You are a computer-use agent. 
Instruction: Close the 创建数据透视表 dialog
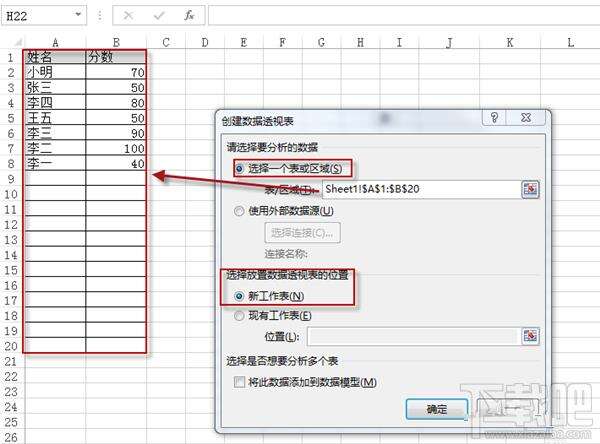tap(526, 118)
